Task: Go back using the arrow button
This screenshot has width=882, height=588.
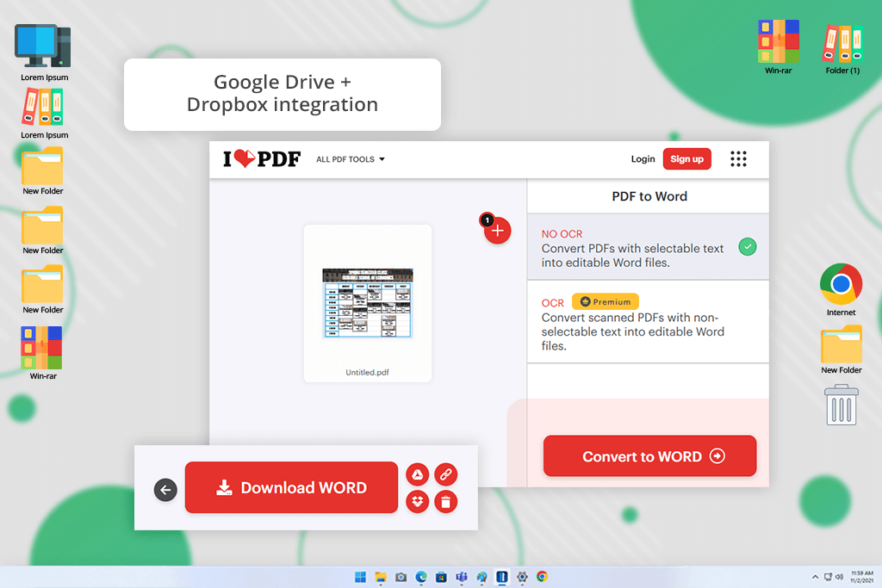Action: 165,490
